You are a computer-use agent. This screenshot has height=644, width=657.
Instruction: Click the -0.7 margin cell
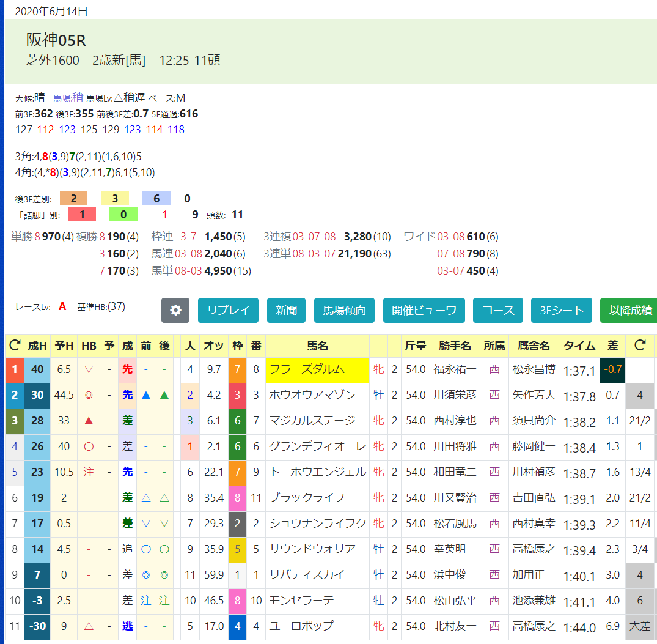point(612,370)
